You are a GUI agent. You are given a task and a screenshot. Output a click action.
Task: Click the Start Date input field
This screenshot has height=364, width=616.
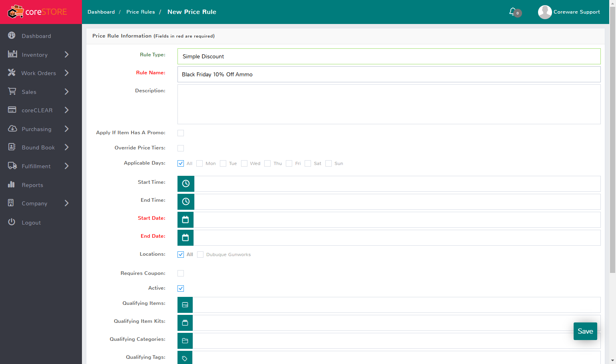click(397, 220)
